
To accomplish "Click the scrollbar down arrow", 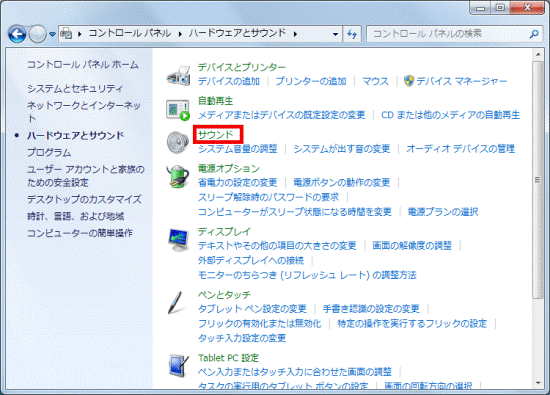I will [537, 383].
